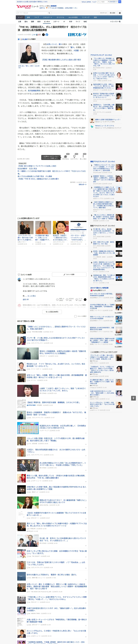The height and width of the screenshot is (644, 138).
Task: Dismiss the 'スタータスト・女性アイドル' recommended card
Action: click(85, 244)
